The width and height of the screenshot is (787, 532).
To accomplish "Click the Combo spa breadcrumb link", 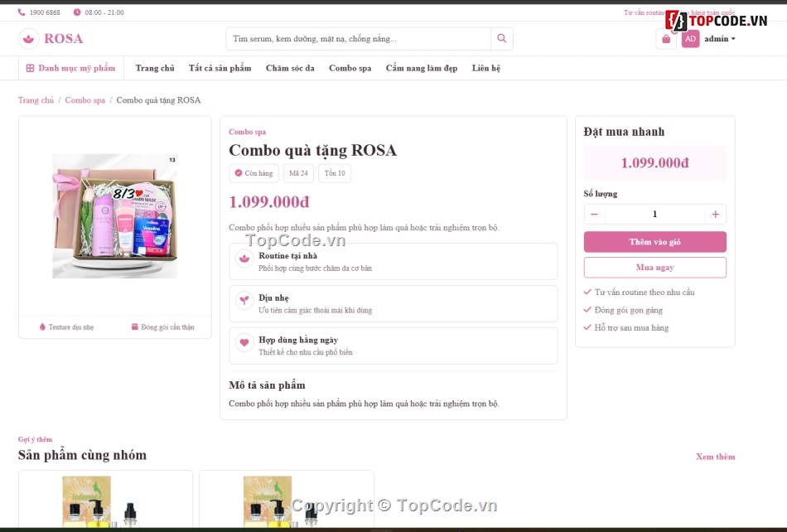I will [84, 100].
